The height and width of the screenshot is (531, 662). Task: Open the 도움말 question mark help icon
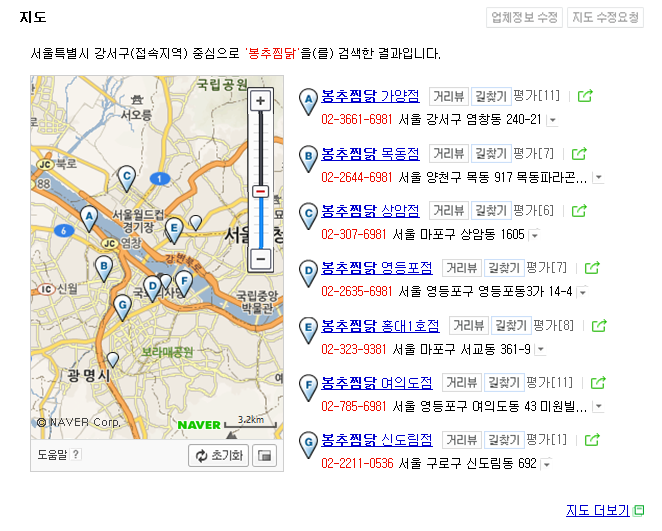76,454
